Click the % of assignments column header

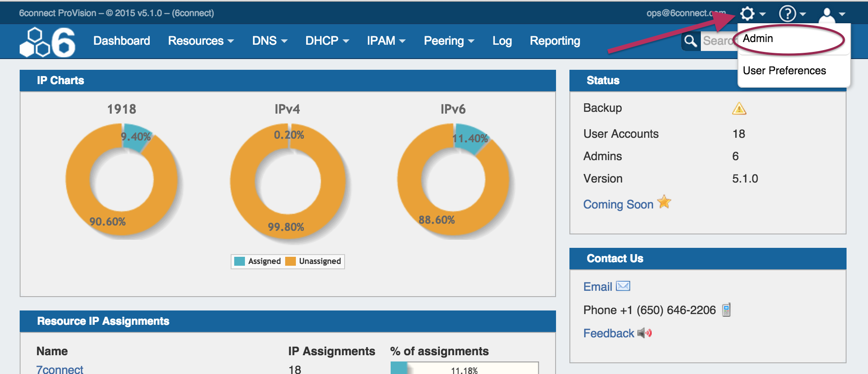point(439,351)
